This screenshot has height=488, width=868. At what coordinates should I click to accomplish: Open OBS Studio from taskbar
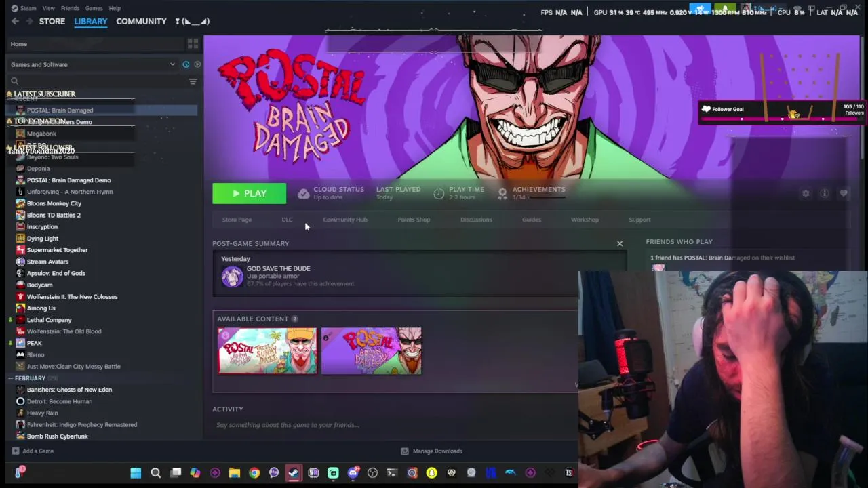pos(372,473)
